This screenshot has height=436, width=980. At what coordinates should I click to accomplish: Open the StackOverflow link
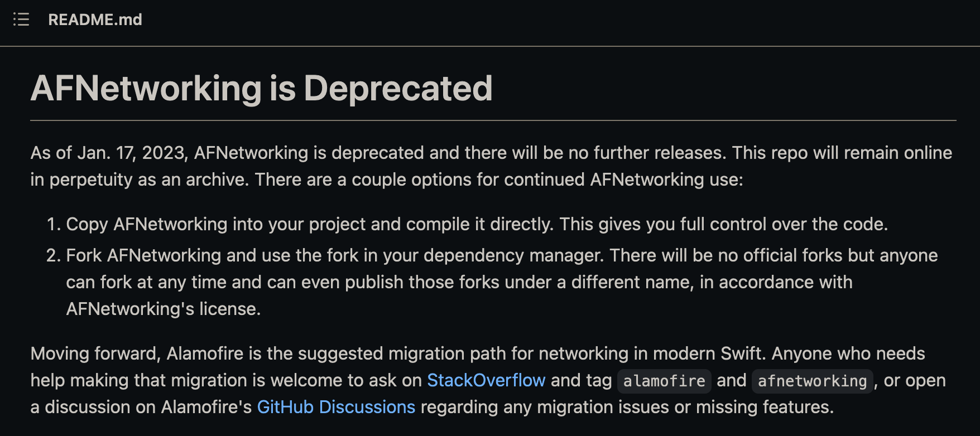[x=486, y=380]
